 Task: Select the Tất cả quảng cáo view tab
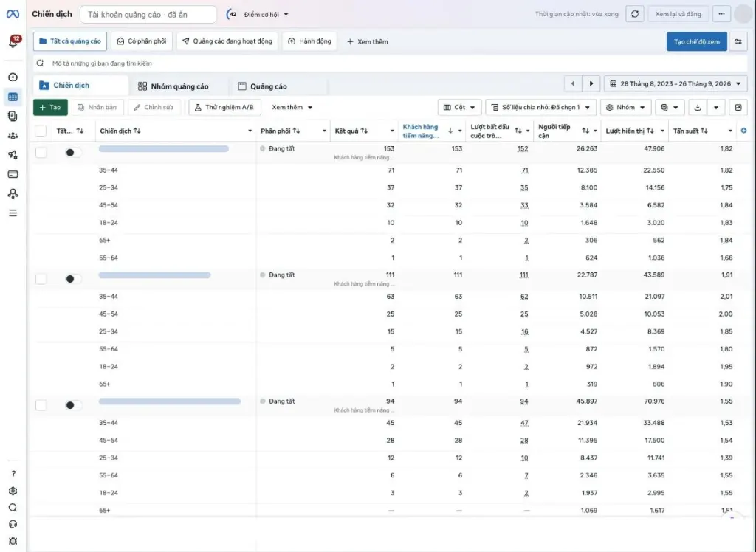pyautogui.click(x=70, y=41)
